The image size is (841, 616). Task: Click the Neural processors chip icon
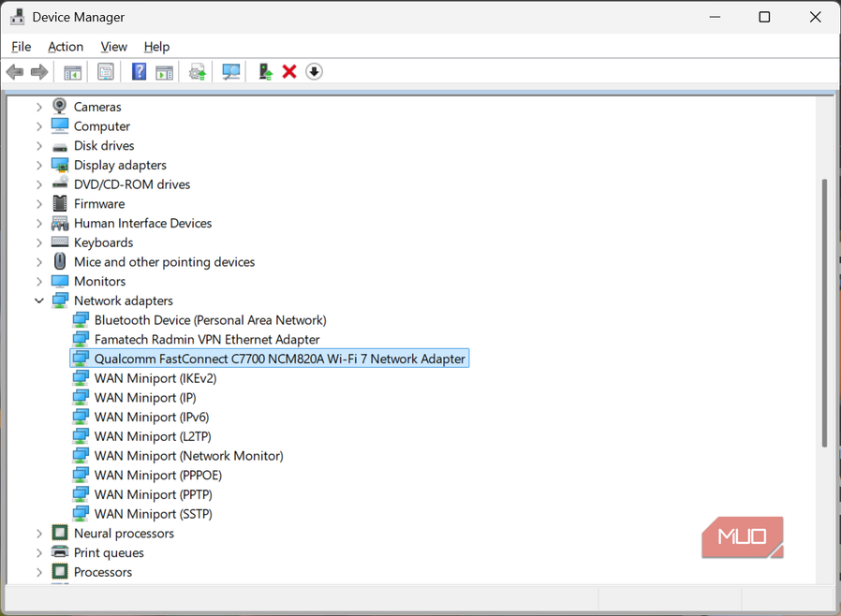pos(60,533)
